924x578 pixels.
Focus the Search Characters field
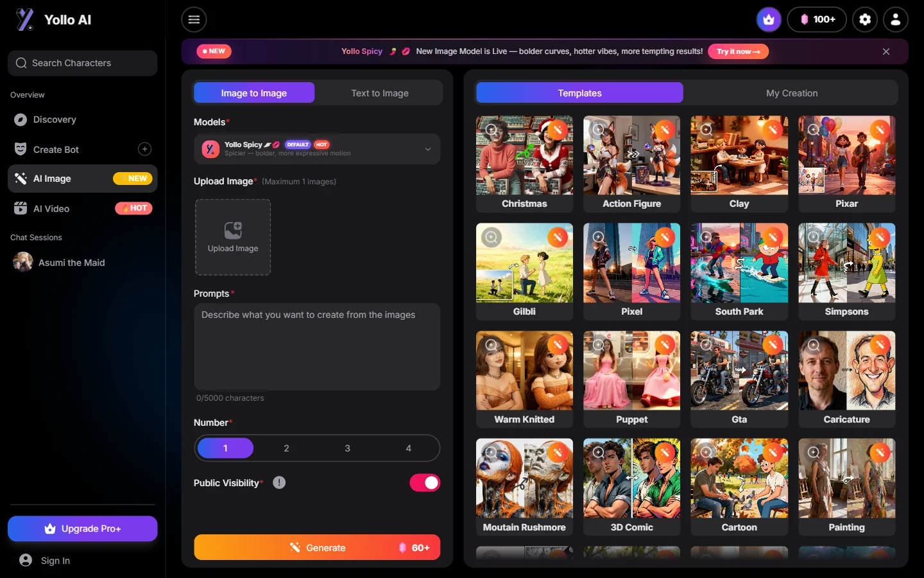82,63
